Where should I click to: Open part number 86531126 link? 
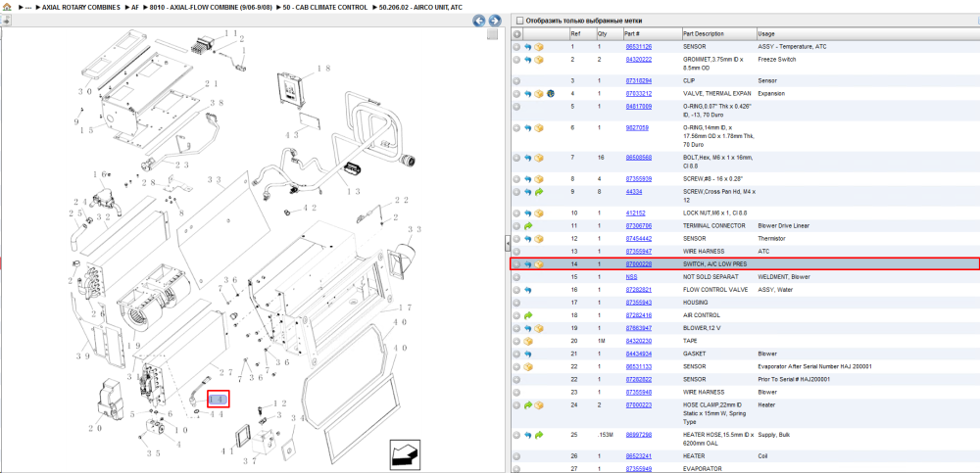639,47
